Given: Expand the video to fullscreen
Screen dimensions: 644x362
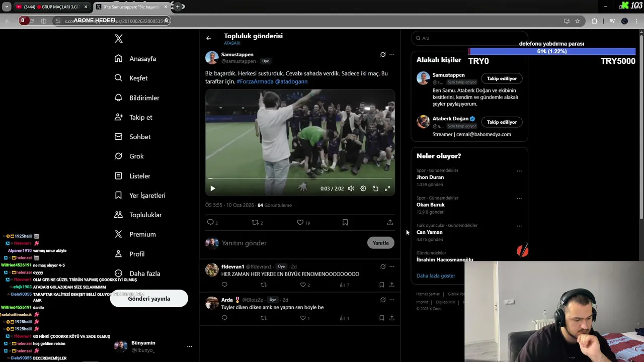Looking at the screenshot, I should [387, 189].
